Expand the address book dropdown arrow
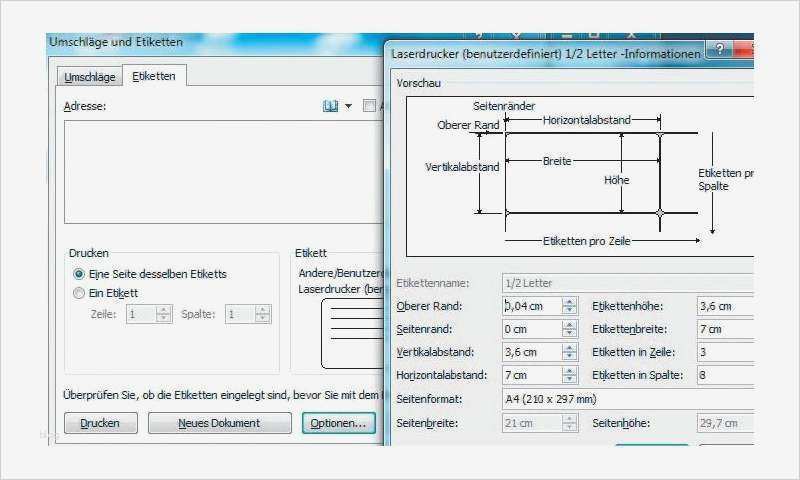The height and width of the screenshot is (480, 800). pos(348,106)
